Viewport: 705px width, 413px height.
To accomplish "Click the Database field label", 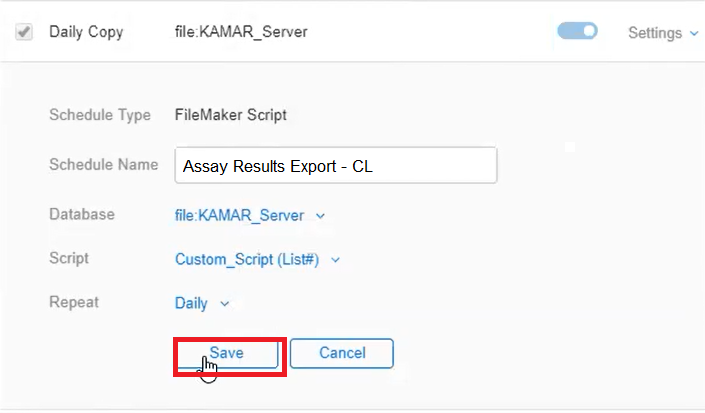I will [82, 214].
